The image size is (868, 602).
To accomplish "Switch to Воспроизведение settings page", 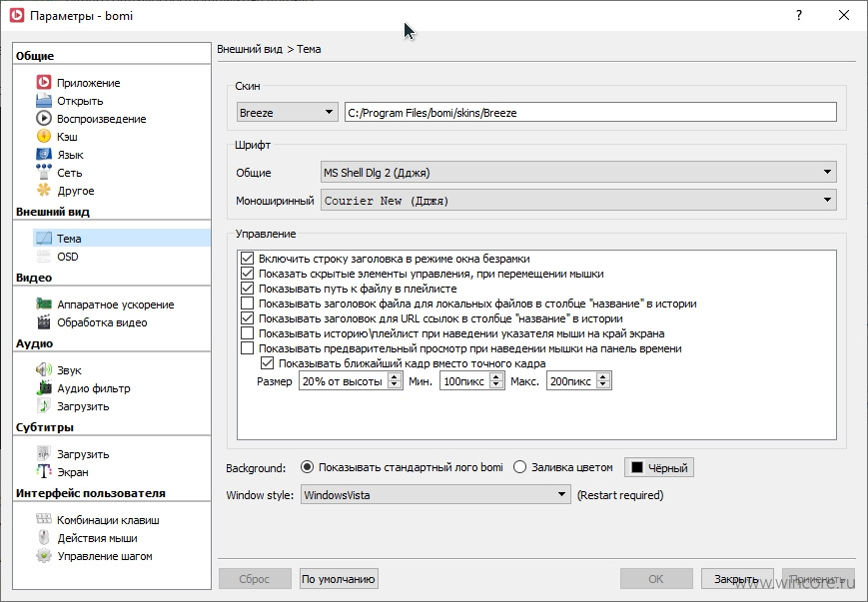I will [101, 119].
